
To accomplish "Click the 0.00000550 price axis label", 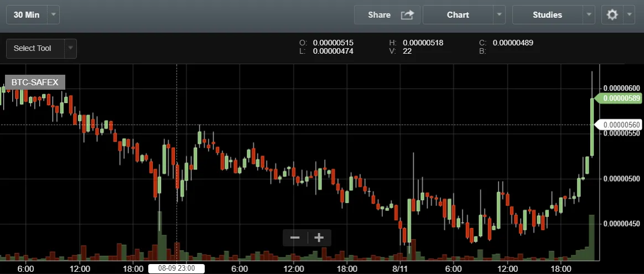I will point(622,134).
